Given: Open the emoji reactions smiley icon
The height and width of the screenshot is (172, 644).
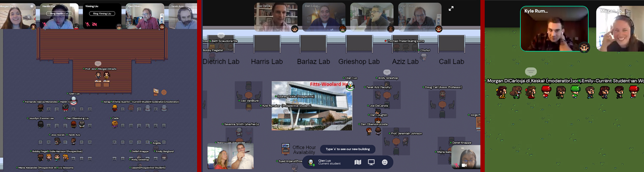Looking at the screenshot, I should click(385, 162).
